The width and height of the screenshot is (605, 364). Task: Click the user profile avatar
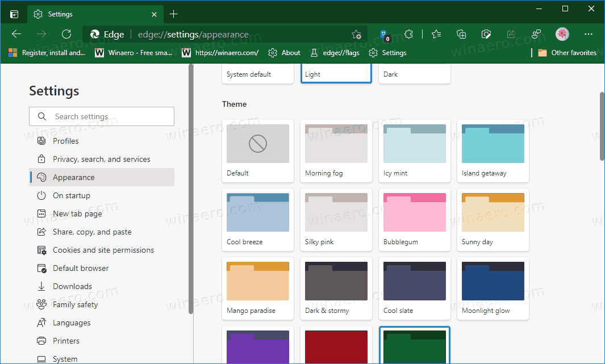pos(562,34)
